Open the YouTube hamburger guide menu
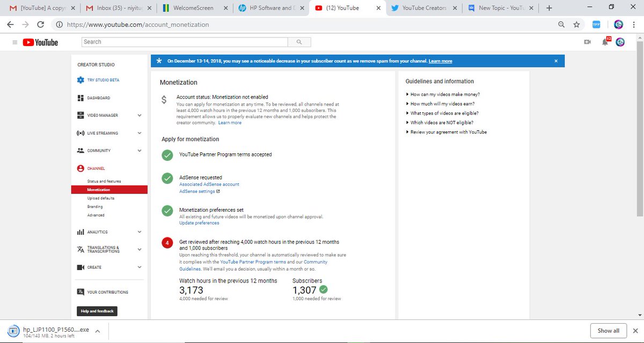644x343 pixels. click(x=14, y=42)
